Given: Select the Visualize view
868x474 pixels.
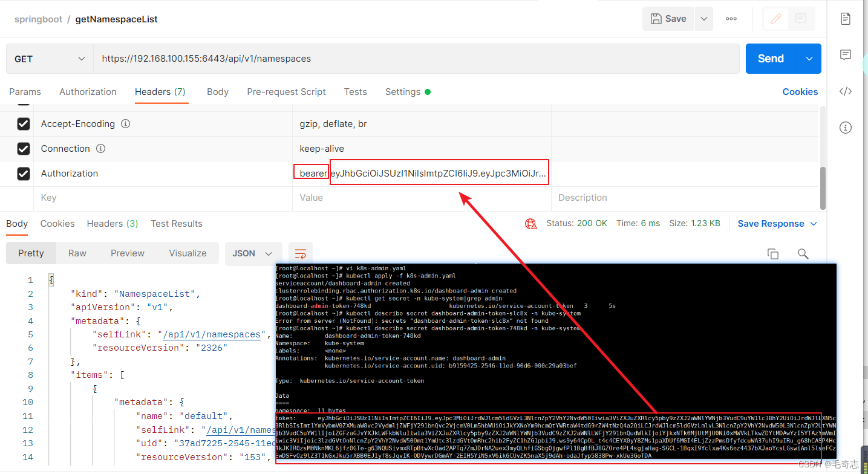Looking at the screenshot, I should 188,253.
